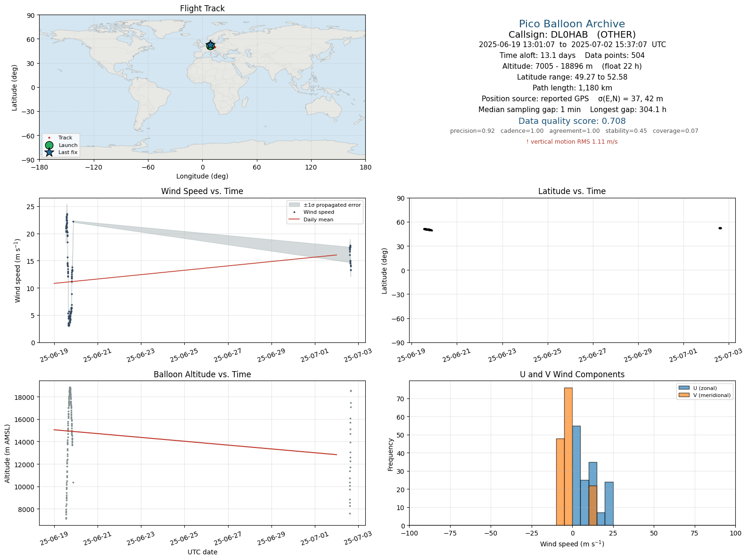
Task: Select the rightmost blue U histogram bar
Action: (609, 504)
